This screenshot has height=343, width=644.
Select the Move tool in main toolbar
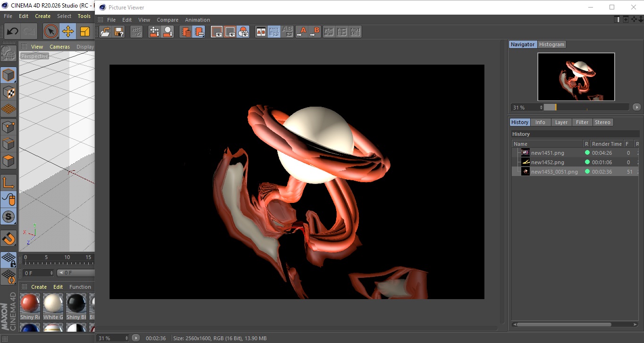pyautogui.click(x=68, y=32)
